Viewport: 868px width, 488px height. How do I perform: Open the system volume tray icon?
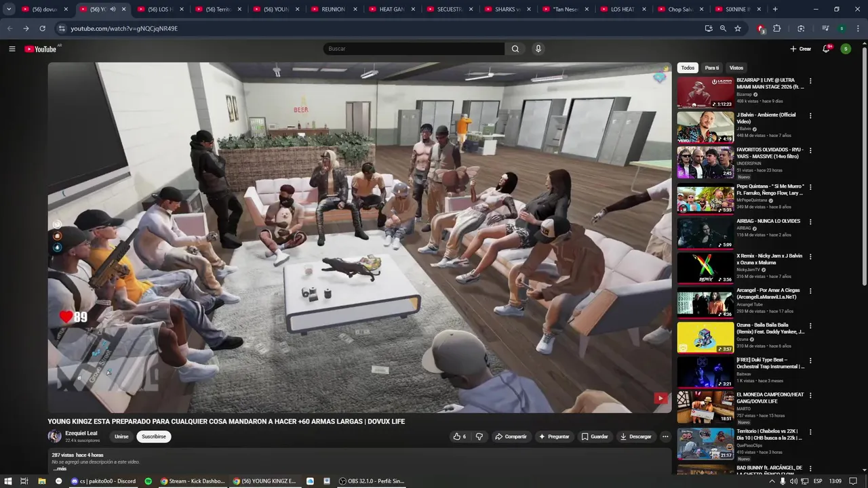click(793, 481)
